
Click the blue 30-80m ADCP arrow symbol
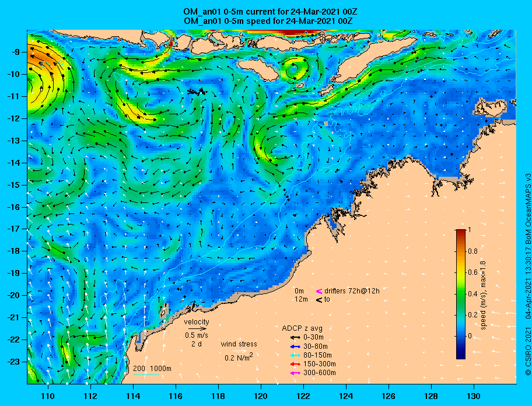point(295,346)
